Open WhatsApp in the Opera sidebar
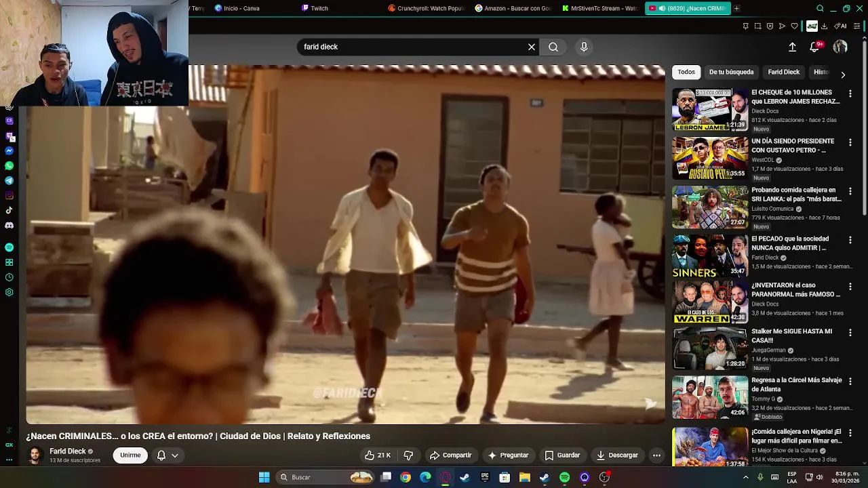 click(x=9, y=165)
